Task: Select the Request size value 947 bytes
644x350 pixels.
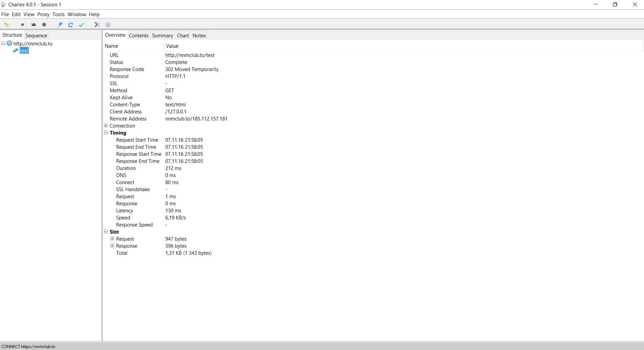Action: [176, 239]
